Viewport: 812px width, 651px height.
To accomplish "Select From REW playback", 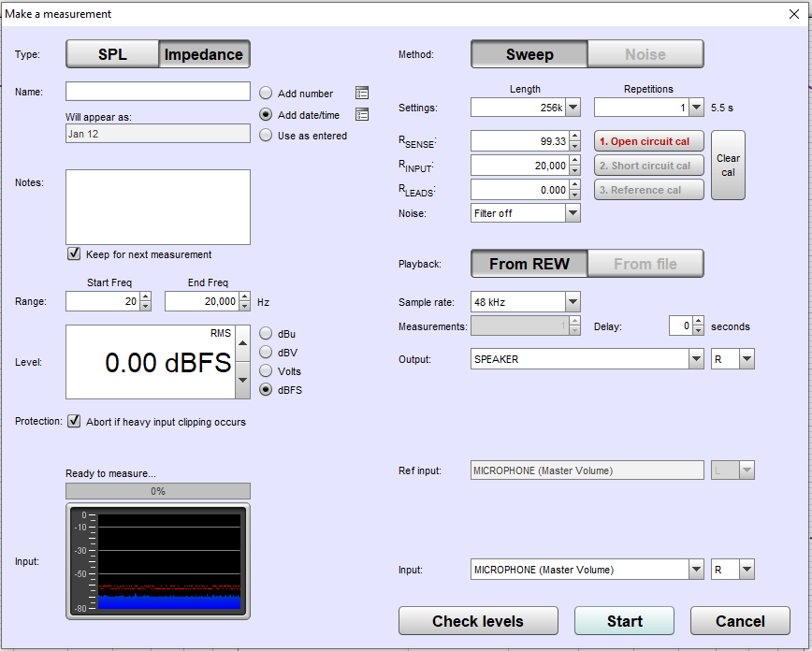I will (x=529, y=264).
